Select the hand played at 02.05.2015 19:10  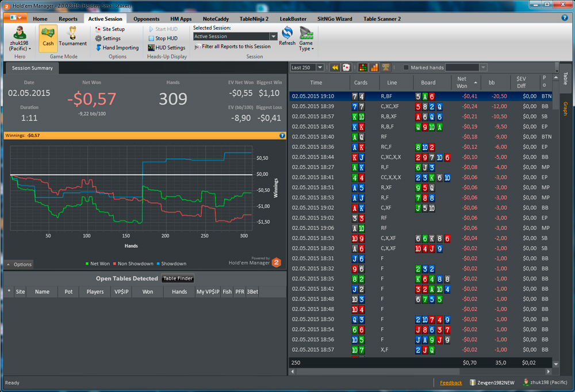point(421,97)
